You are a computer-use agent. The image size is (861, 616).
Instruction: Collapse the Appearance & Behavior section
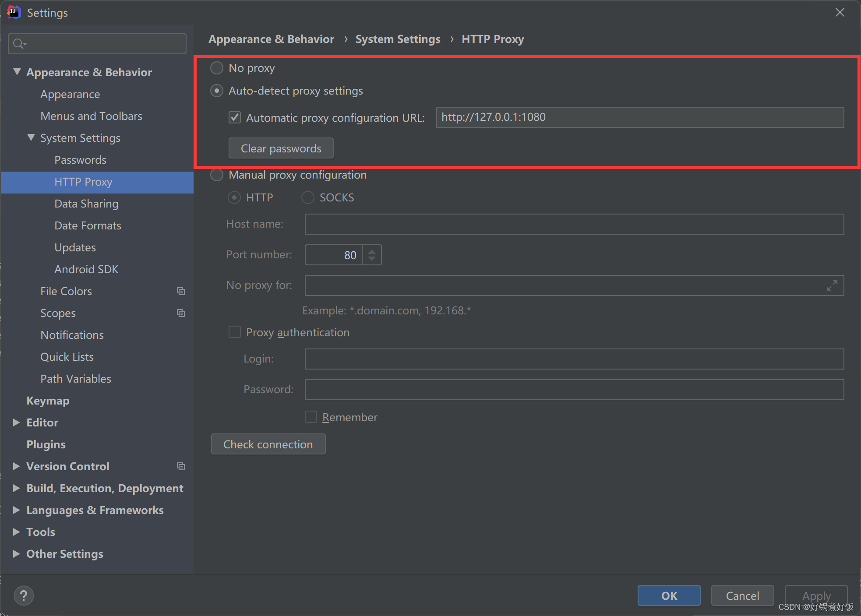17,72
